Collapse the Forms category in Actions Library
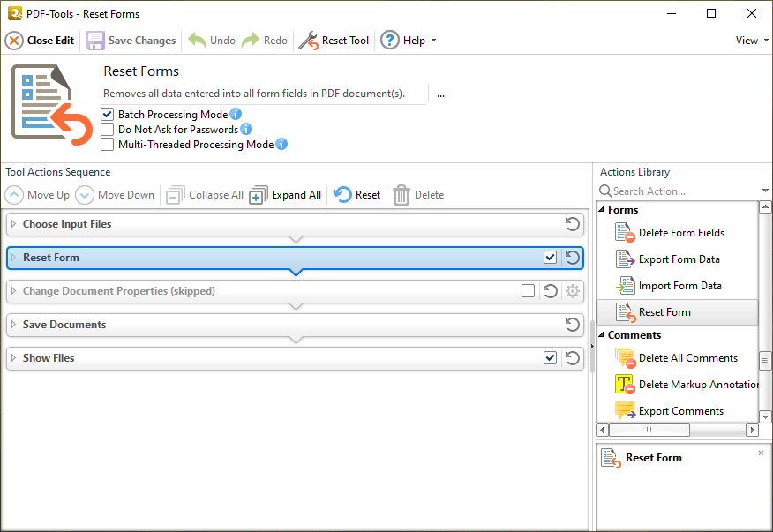773x532 pixels. [x=603, y=210]
